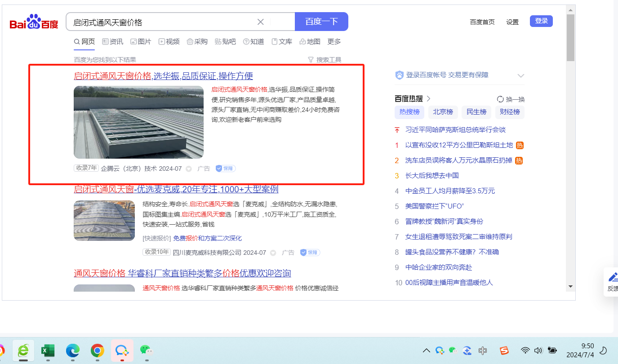Image resolution: width=618 pixels, height=364 pixels.
Task: Open hot search 美国警察拦下"UFO"
Action: (x=434, y=206)
